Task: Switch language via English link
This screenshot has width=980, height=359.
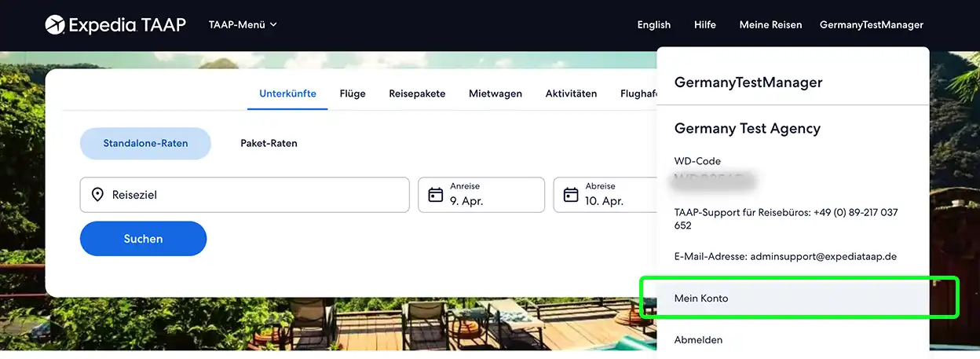Action: pyautogui.click(x=653, y=24)
